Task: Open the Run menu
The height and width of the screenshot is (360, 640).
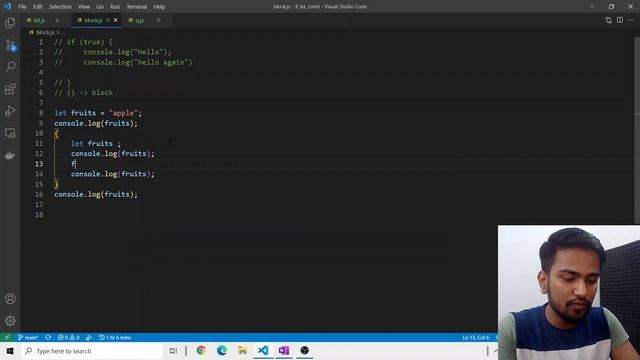Action: (115, 7)
